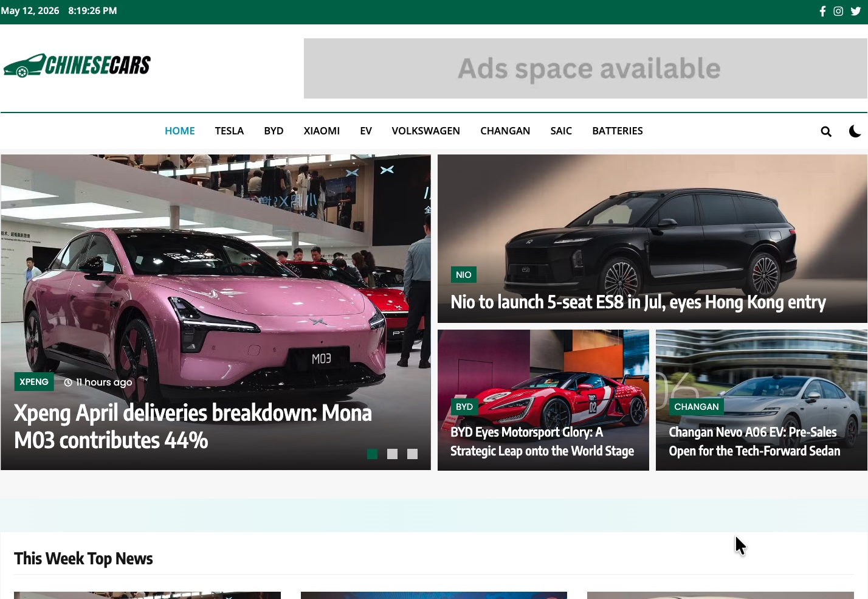Viewport: 868px width, 599px height.
Task: Open Nio 5-seat ES8 launch headline
Action: (638, 302)
